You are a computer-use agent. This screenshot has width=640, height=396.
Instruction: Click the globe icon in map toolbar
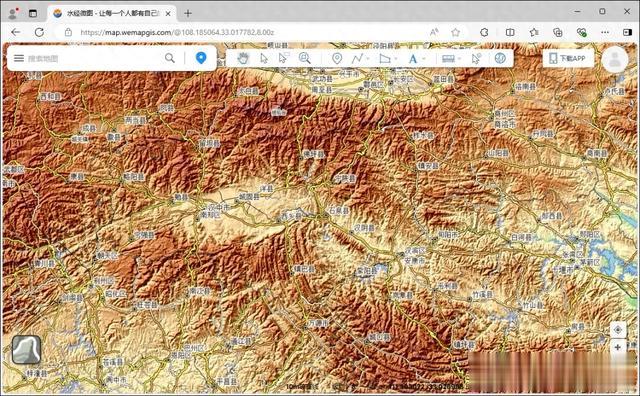pyautogui.click(x=500, y=58)
